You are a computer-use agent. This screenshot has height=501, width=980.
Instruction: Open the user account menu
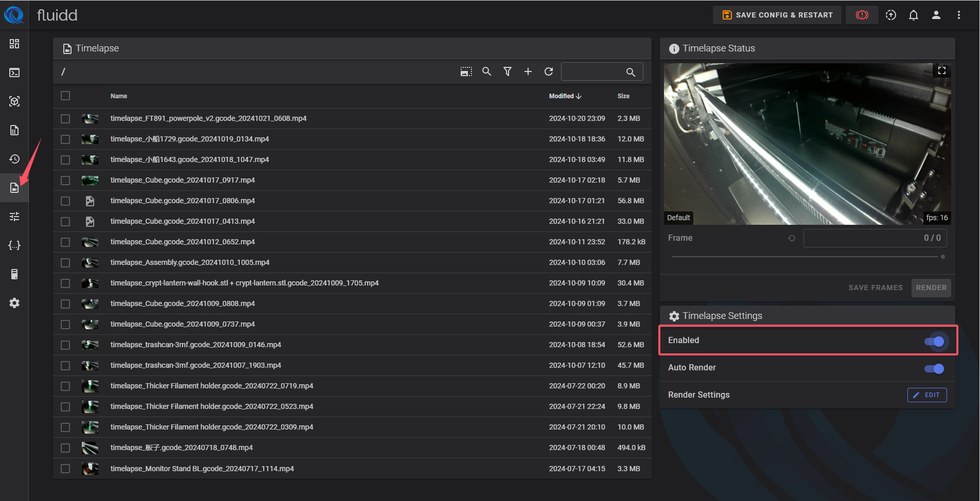click(936, 15)
